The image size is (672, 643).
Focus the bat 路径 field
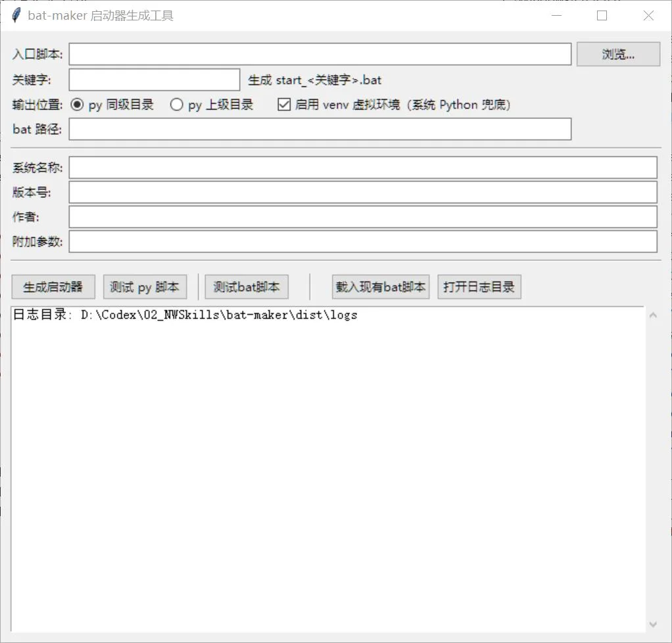(x=320, y=129)
